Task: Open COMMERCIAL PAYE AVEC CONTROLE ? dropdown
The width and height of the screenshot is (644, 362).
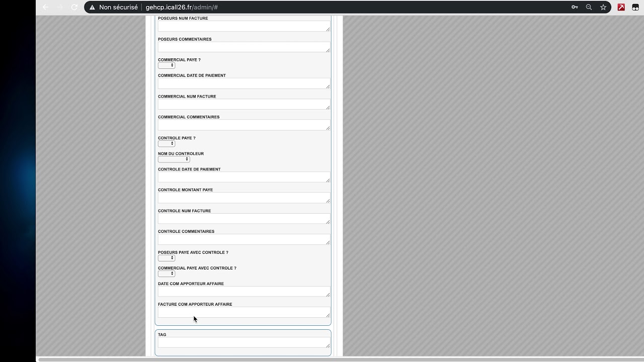Action: coord(167,274)
